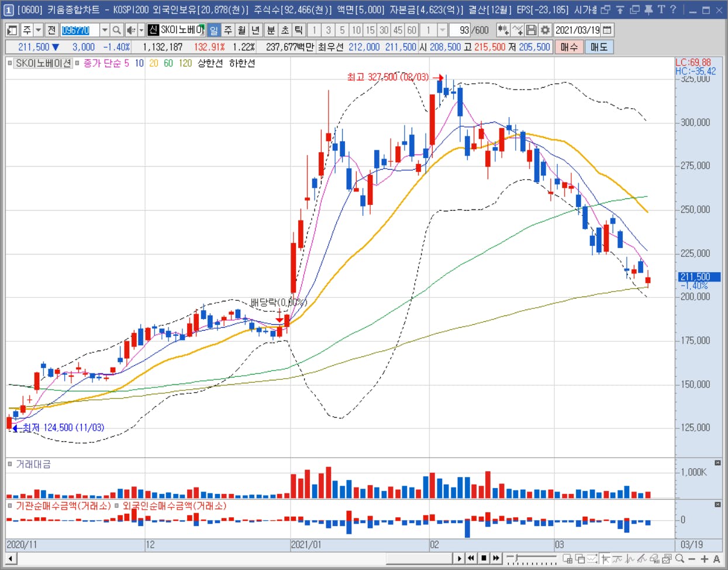Click the dotted chart region icon
This screenshot has width=728, height=570.
point(592,559)
